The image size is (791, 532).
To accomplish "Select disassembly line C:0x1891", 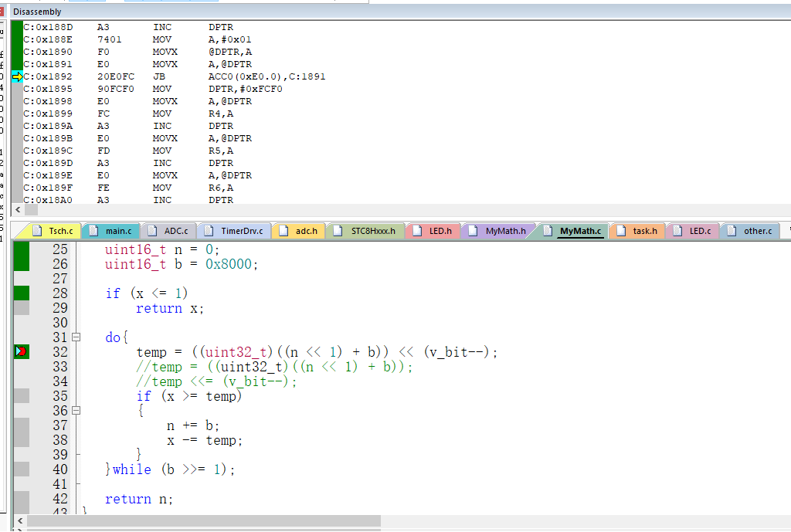I will coord(137,64).
